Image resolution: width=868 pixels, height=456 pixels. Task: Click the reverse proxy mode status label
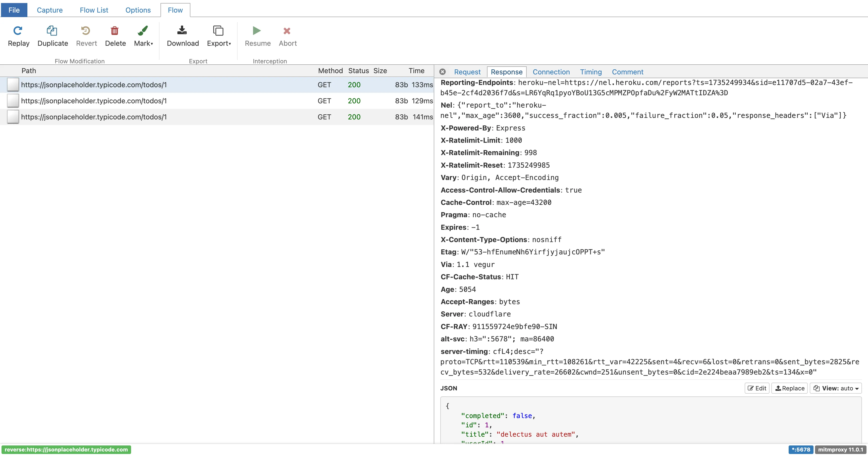pyautogui.click(x=66, y=450)
